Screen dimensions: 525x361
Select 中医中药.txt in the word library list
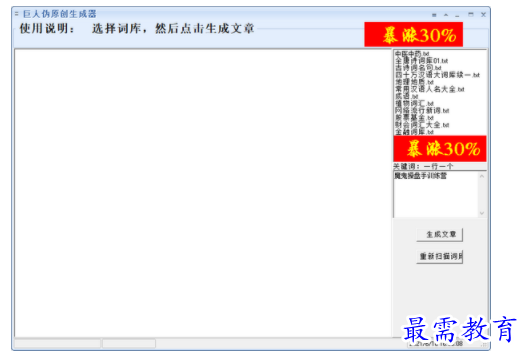412,54
